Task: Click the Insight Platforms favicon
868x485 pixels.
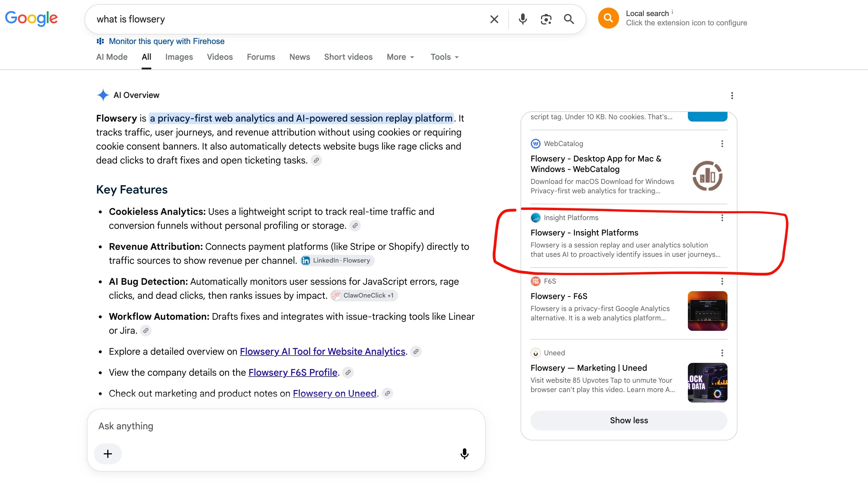Action: [535, 218]
